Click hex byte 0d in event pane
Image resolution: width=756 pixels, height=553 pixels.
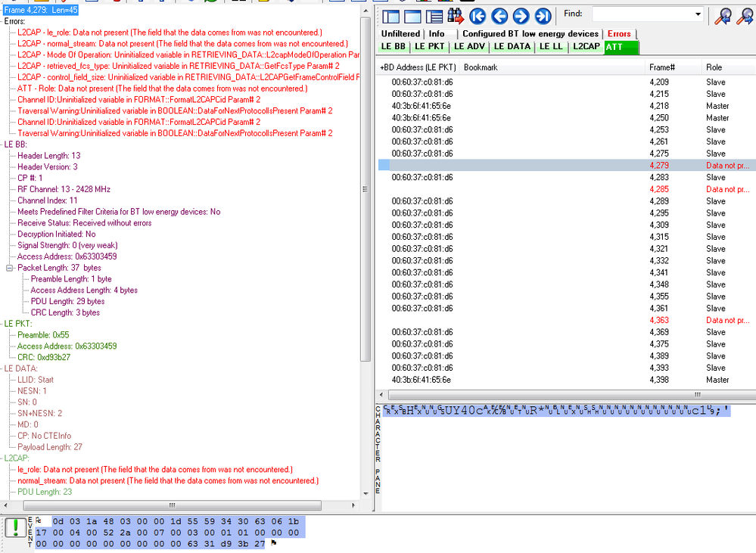point(58,521)
